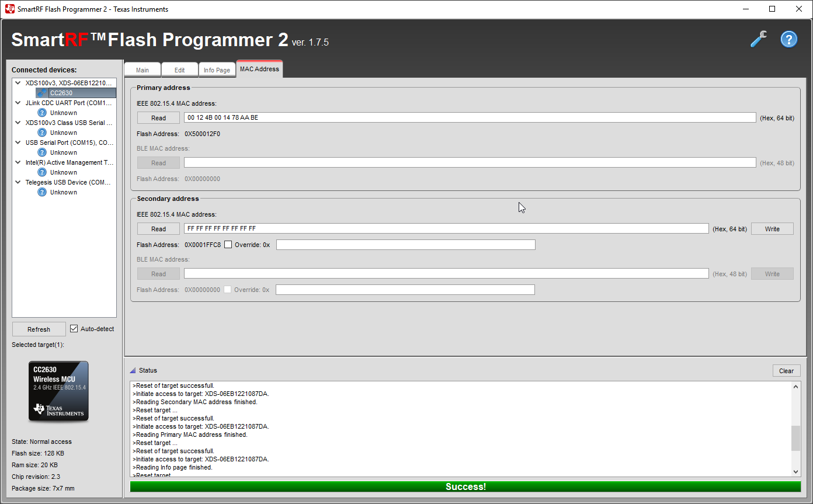
Task: Focus the secondary IEEE MAC address field
Action: 446,228
